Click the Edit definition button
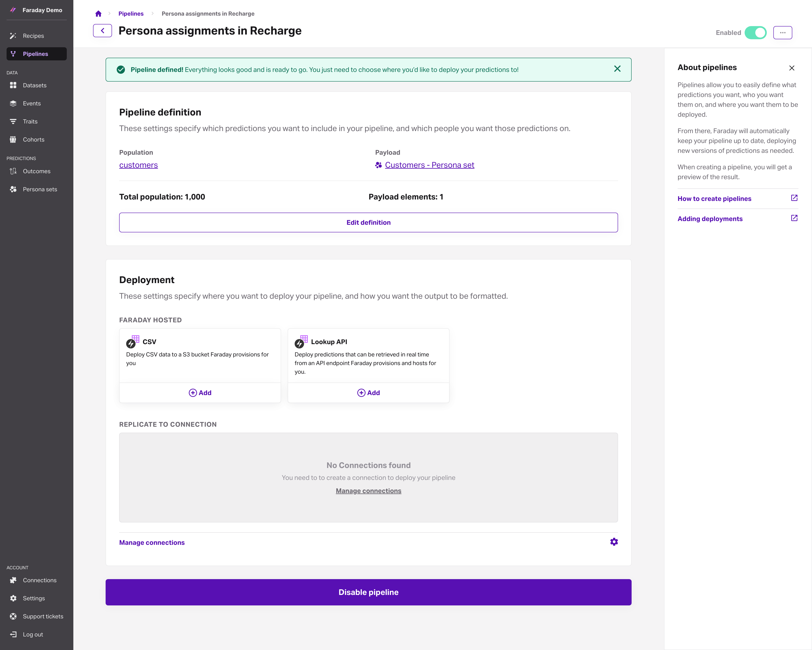 click(x=368, y=222)
